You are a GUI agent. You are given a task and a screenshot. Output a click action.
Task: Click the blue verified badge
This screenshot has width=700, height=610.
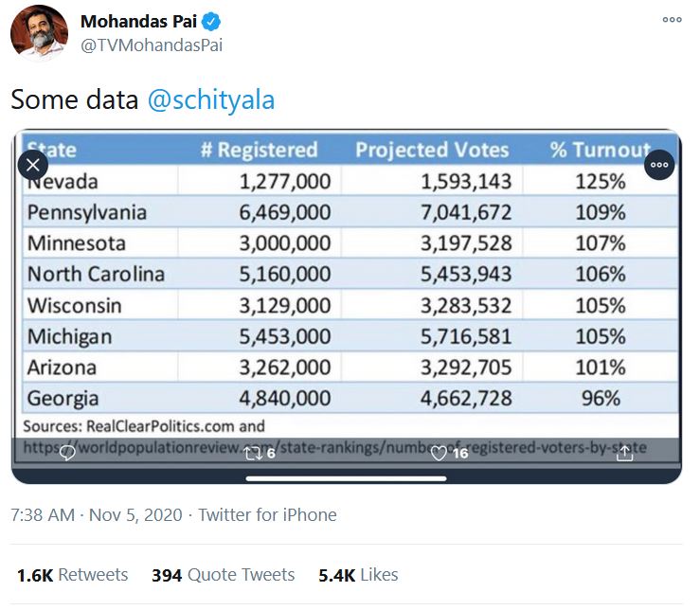point(210,22)
